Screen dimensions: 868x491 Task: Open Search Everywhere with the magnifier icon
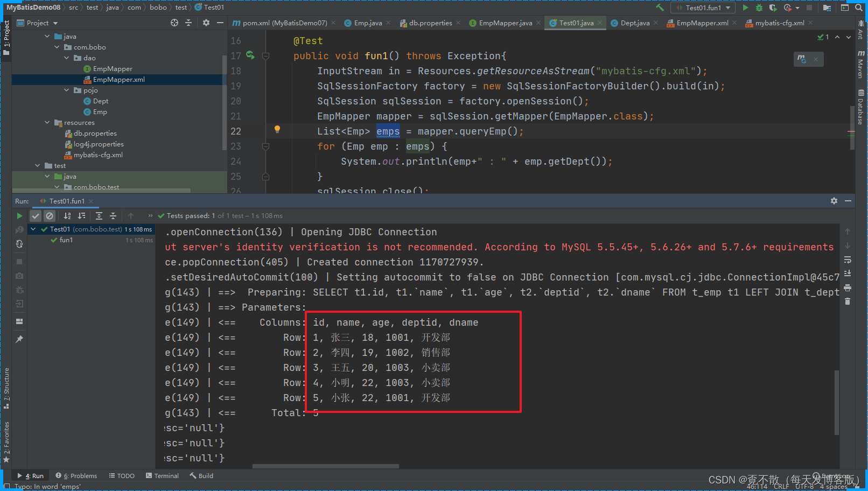pos(858,7)
